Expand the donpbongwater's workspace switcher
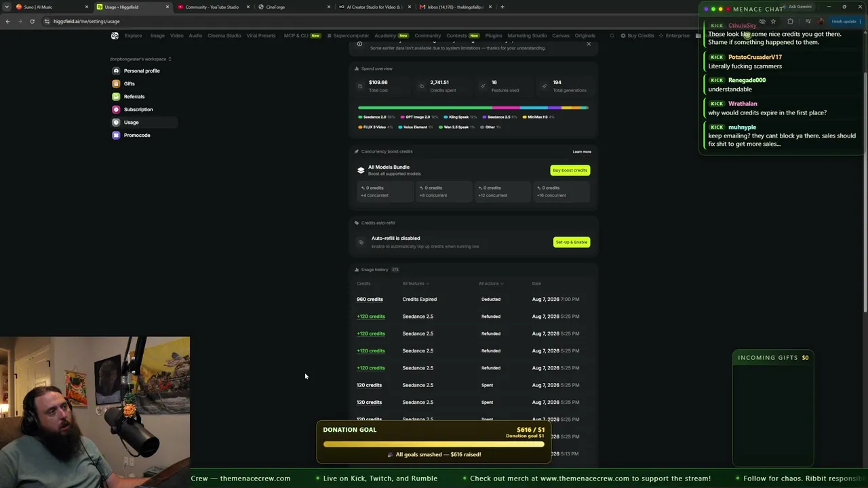The image size is (868, 488). [140, 59]
